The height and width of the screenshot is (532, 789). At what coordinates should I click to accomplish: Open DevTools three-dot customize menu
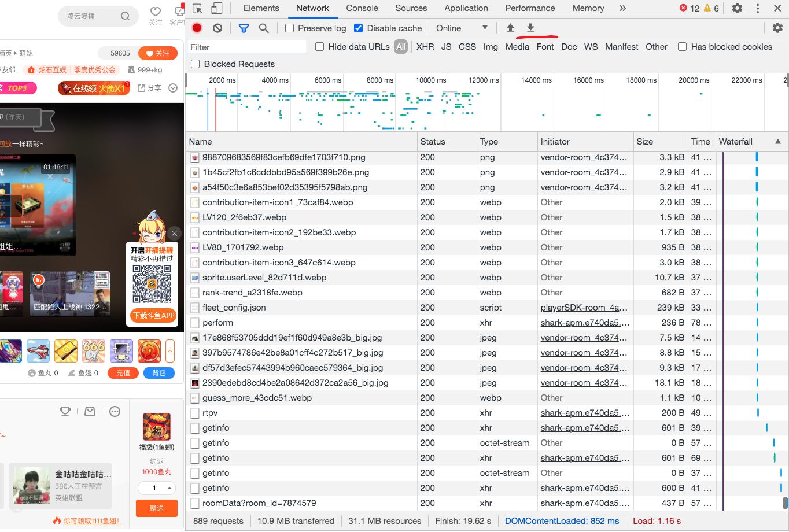click(x=758, y=8)
